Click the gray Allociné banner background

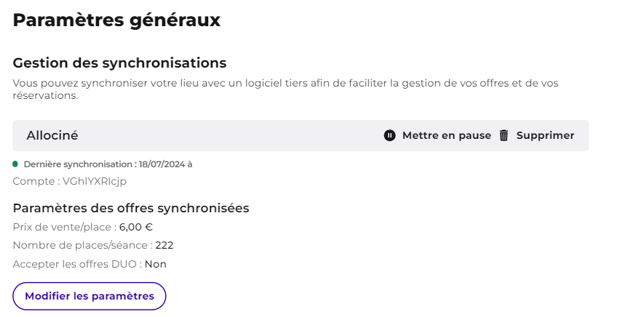pos(230,135)
